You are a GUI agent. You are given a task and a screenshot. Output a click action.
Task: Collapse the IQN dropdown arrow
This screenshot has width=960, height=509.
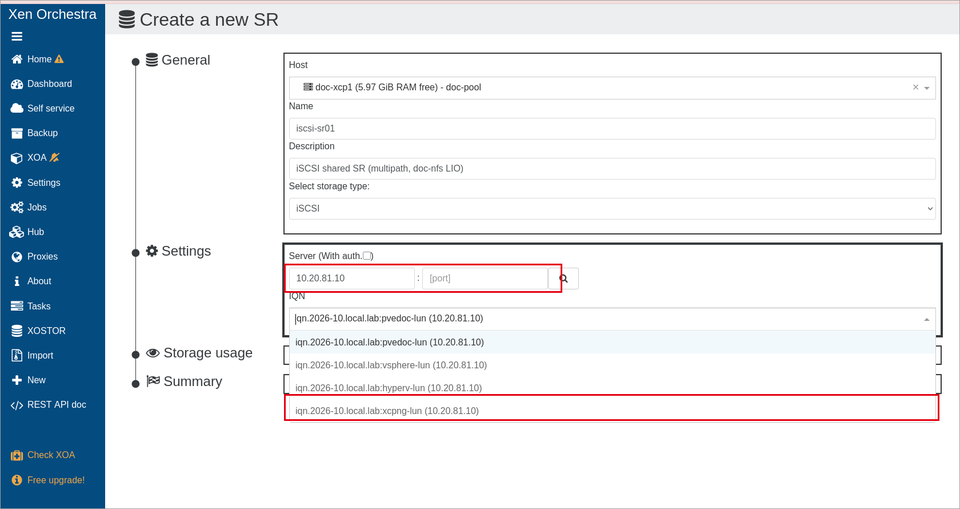click(926, 319)
